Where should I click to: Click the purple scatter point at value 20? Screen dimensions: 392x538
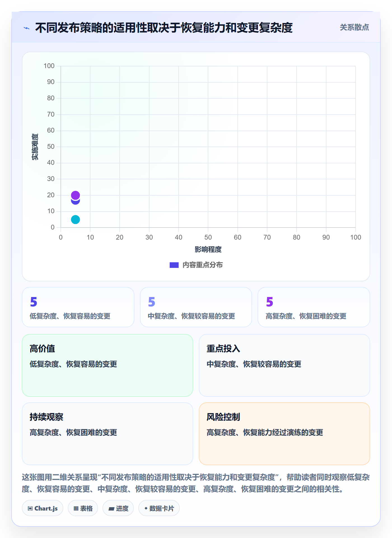click(x=75, y=195)
